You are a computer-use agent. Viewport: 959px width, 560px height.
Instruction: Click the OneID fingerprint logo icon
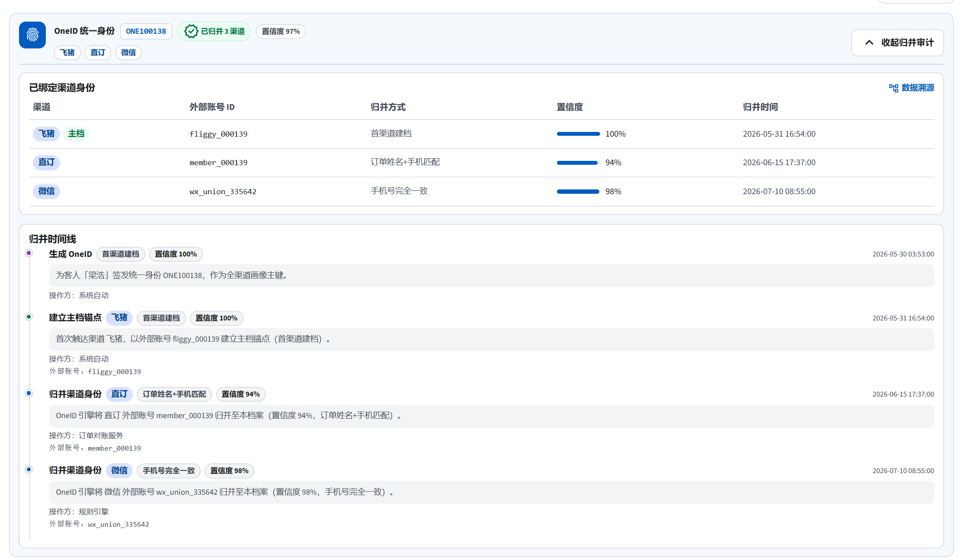(x=32, y=35)
